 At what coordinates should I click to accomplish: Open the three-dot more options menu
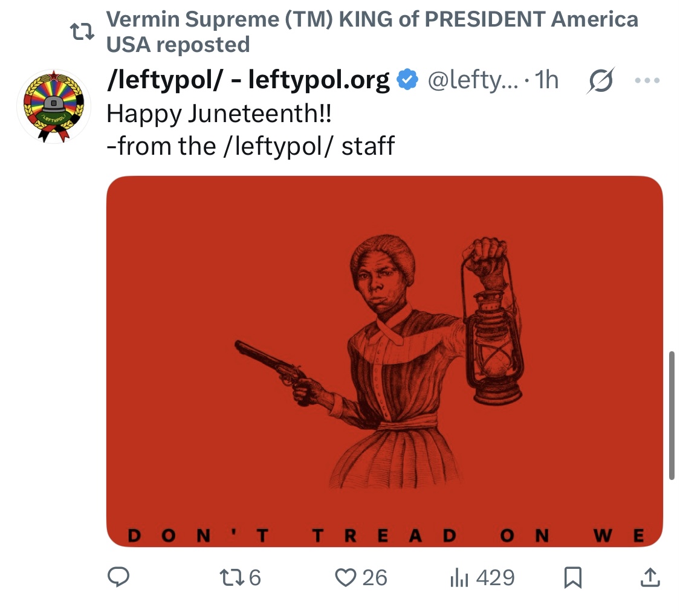coord(647,80)
